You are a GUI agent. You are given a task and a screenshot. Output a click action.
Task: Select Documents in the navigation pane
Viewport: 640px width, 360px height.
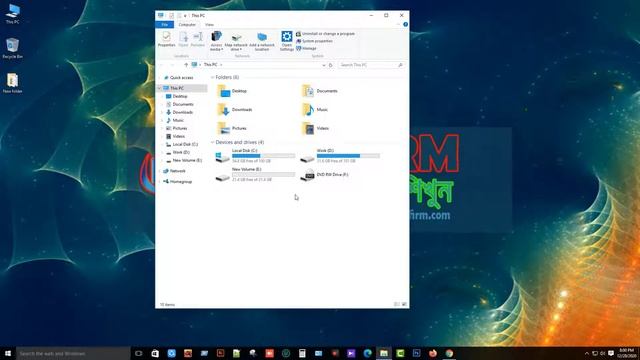pos(182,104)
